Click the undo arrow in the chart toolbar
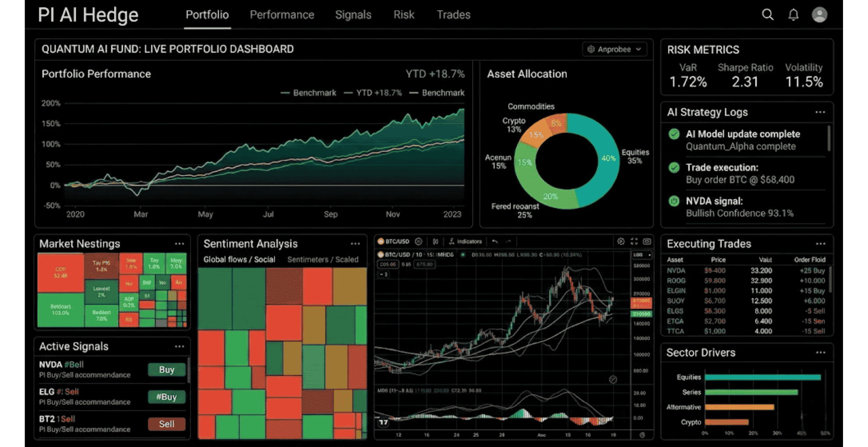868x447 pixels. [494, 241]
